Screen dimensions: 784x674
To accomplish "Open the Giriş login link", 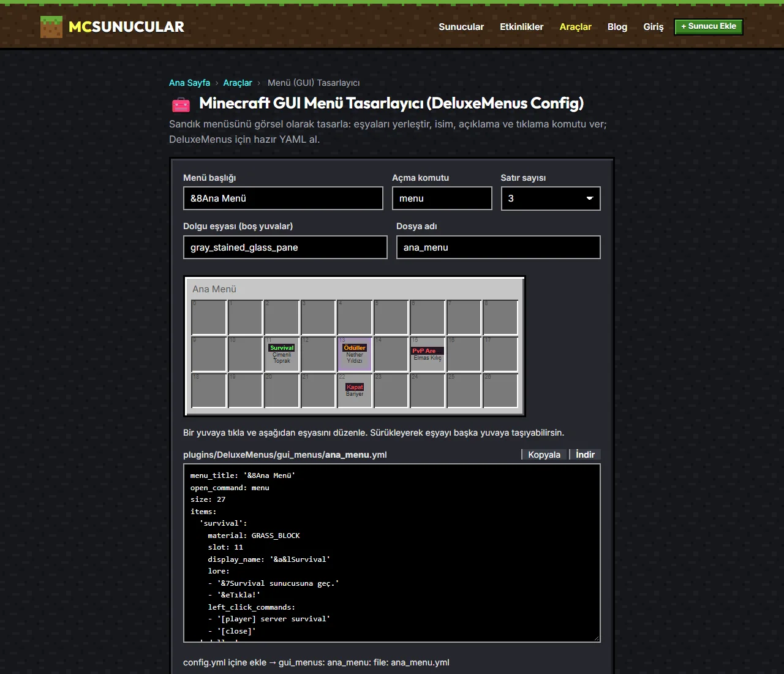I will pyautogui.click(x=654, y=27).
